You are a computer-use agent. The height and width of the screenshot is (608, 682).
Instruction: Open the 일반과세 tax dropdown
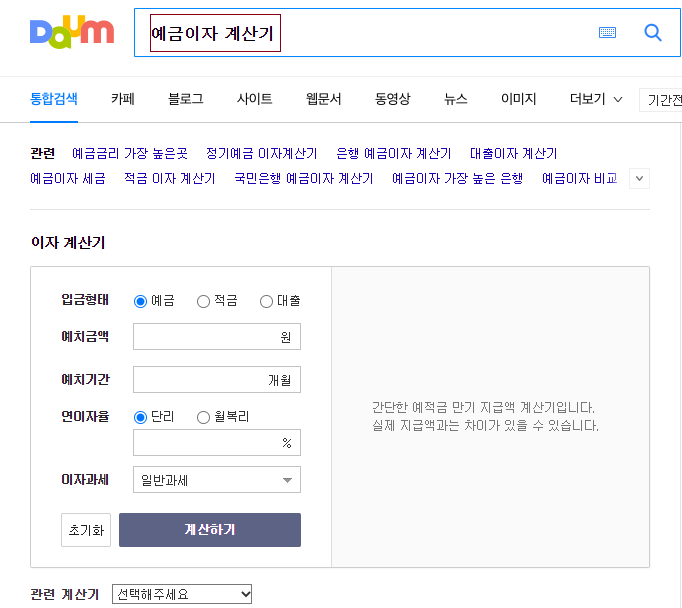click(x=217, y=480)
